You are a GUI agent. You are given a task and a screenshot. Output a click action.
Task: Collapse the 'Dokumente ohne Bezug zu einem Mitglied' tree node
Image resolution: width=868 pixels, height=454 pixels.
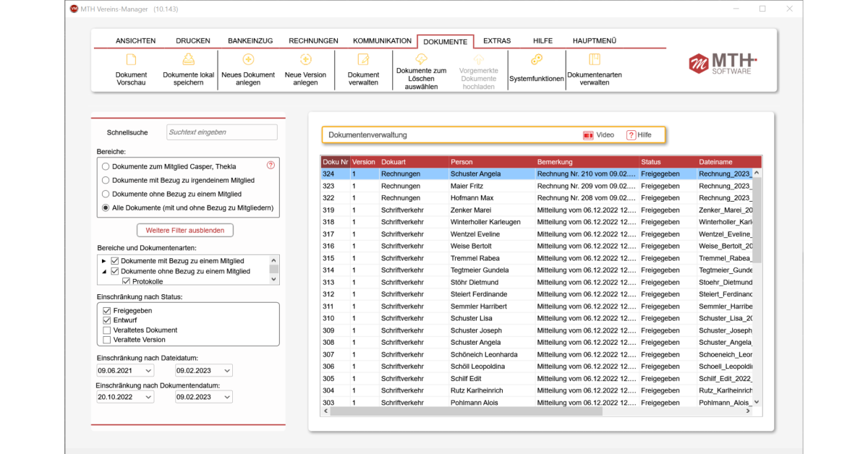103,271
